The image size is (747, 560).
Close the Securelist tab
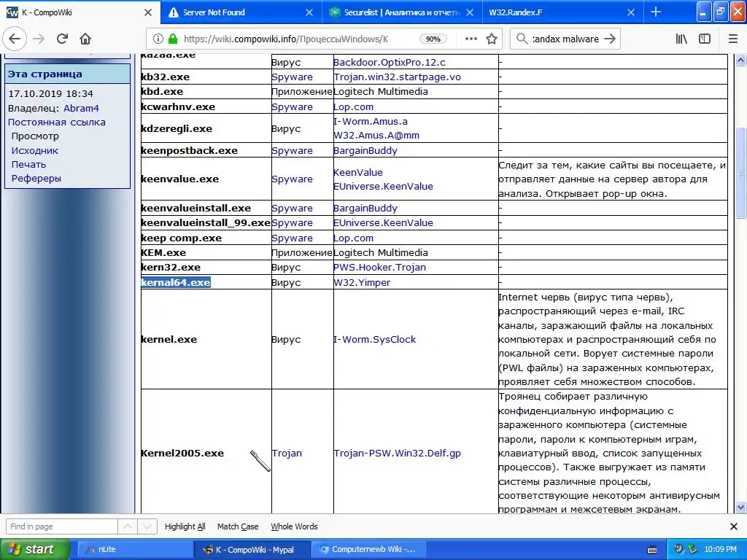tap(470, 12)
